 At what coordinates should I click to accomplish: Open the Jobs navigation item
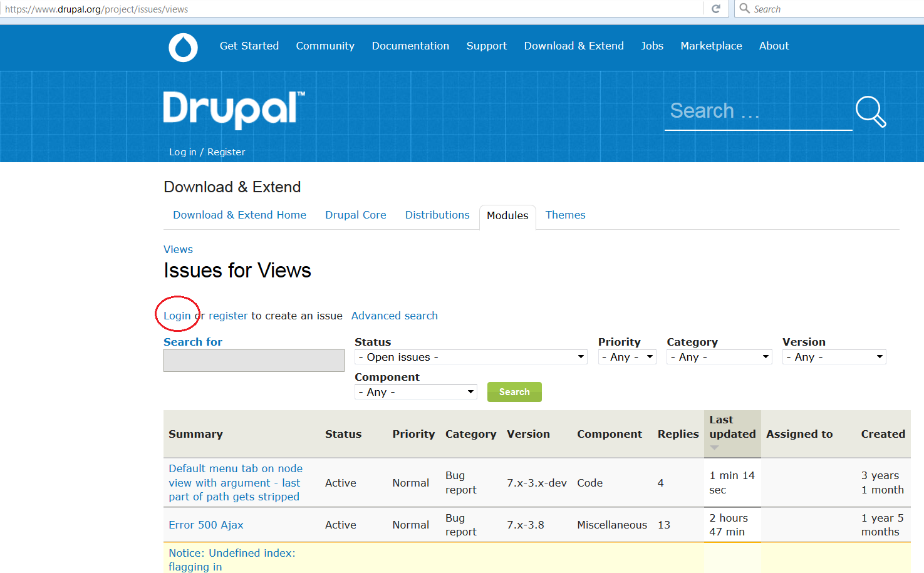point(652,46)
